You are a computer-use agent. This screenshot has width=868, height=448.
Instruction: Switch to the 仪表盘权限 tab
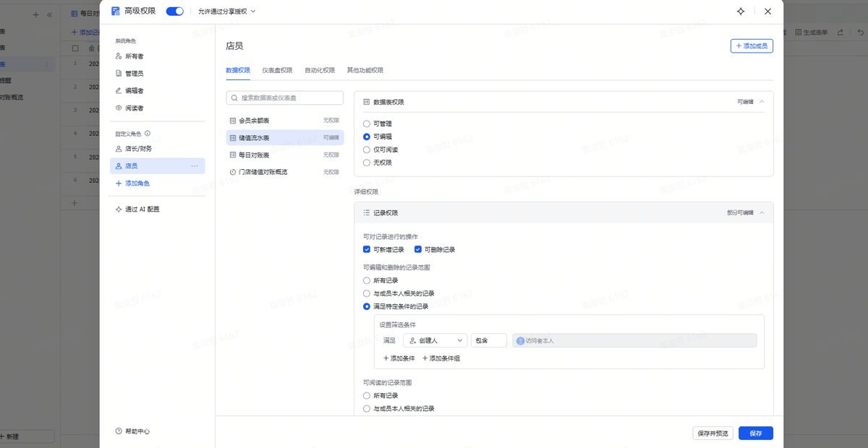(277, 70)
